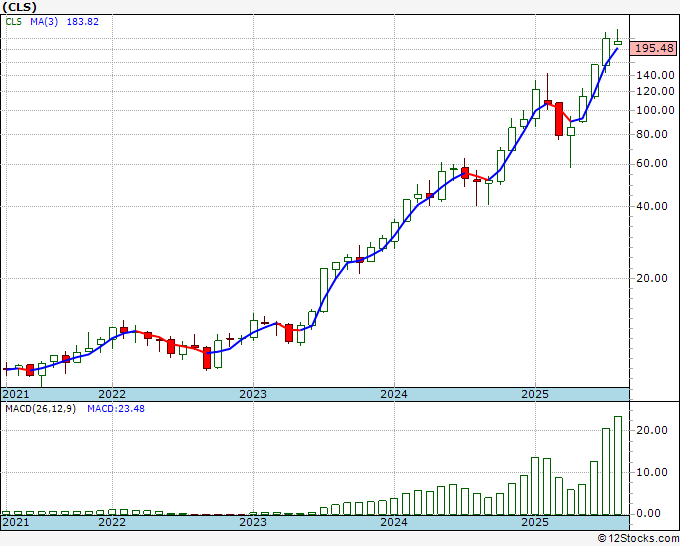Click 2025 on the price chart timeline
Viewport: 680px width, 546px height.
tap(535, 394)
